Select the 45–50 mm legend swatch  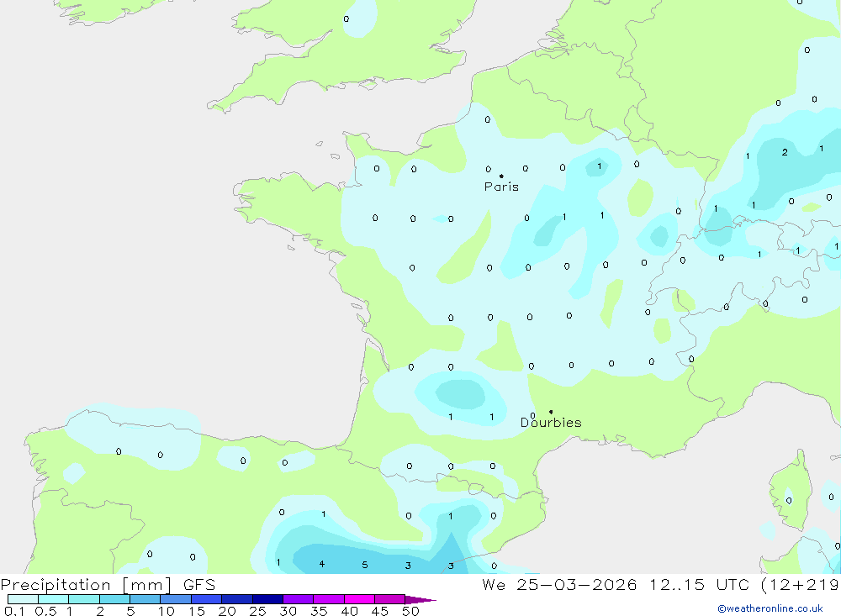tap(390, 599)
